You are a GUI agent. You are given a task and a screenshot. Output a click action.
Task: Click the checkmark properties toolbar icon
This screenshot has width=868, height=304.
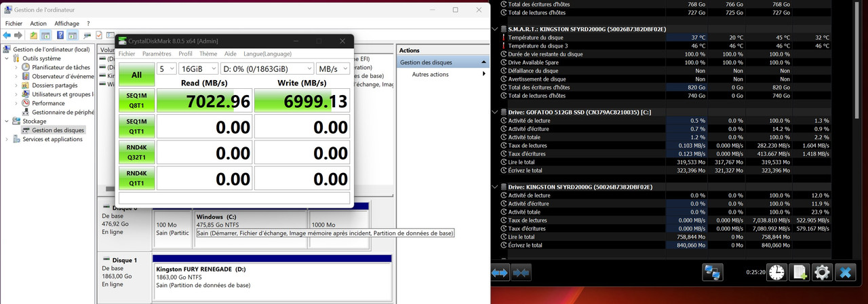point(99,35)
